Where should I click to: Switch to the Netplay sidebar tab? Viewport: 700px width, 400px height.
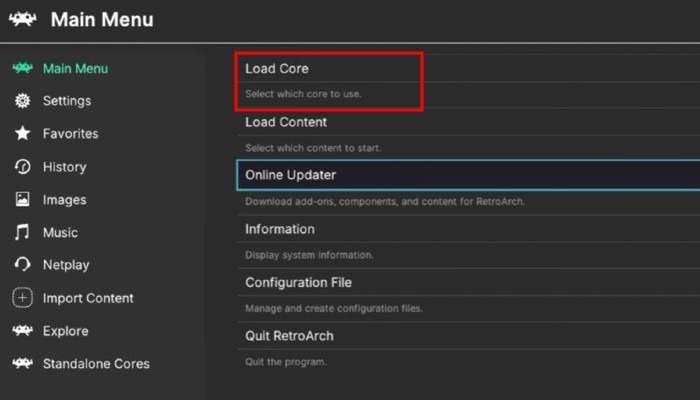[x=66, y=265]
